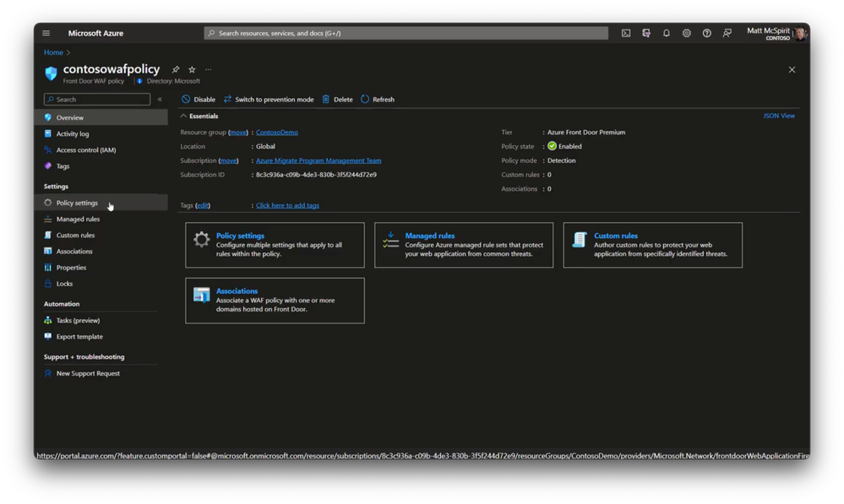This screenshot has width=844, height=504.
Task: Open the Associations card
Action: pyautogui.click(x=275, y=301)
